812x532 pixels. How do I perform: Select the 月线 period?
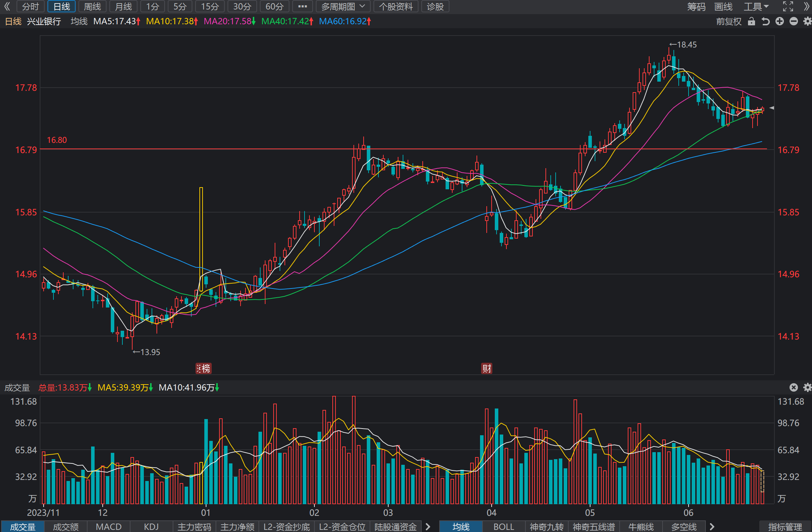[x=123, y=6]
